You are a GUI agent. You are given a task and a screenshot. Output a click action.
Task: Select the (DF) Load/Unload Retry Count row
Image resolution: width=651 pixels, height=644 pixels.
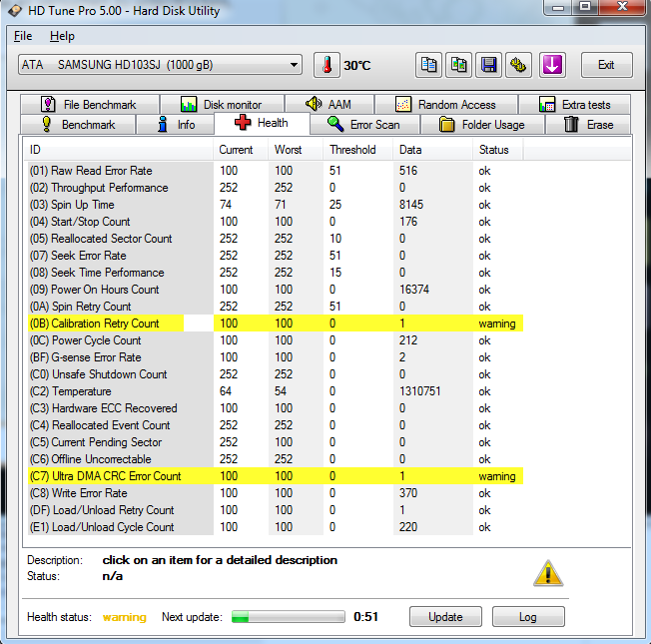pos(276,510)
